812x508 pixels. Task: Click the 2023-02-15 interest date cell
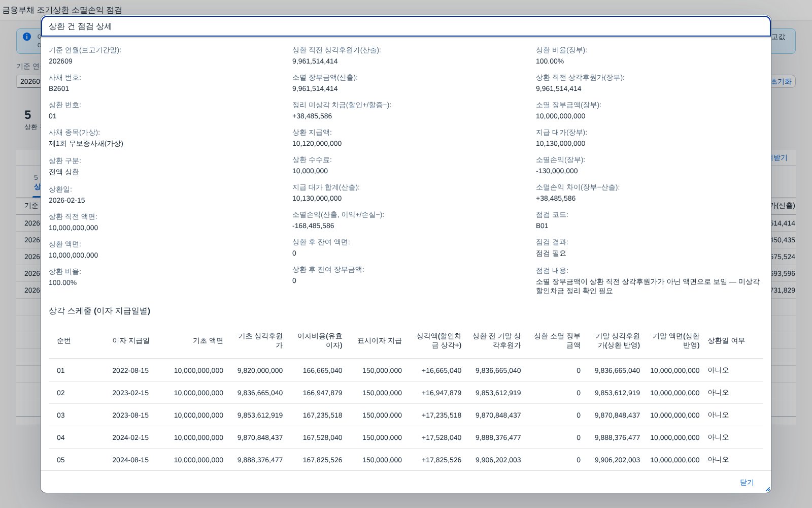tap(130, 393)
